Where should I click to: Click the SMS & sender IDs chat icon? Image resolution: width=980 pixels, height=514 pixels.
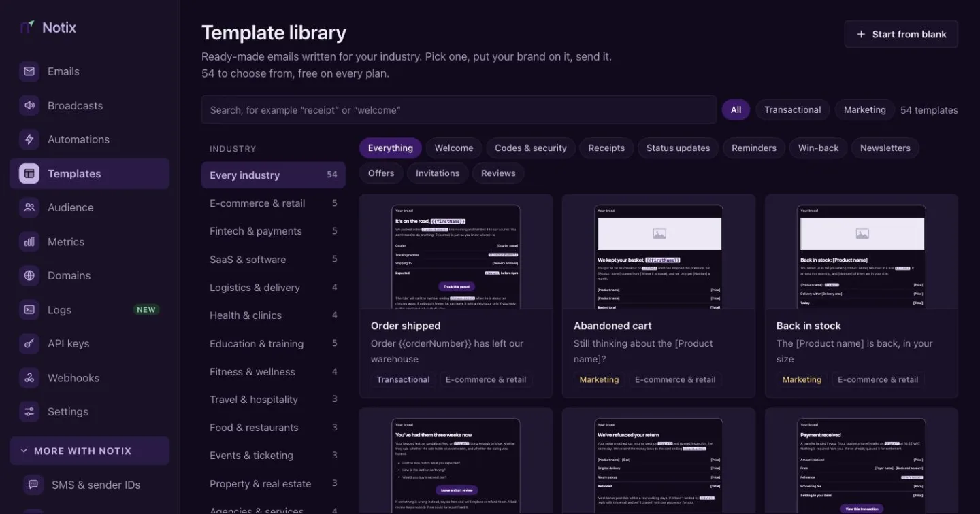tap(33, 485)
